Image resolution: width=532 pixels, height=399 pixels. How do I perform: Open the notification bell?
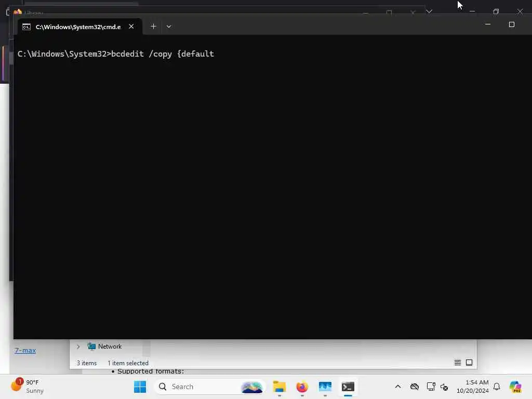[x=497, y=387]
